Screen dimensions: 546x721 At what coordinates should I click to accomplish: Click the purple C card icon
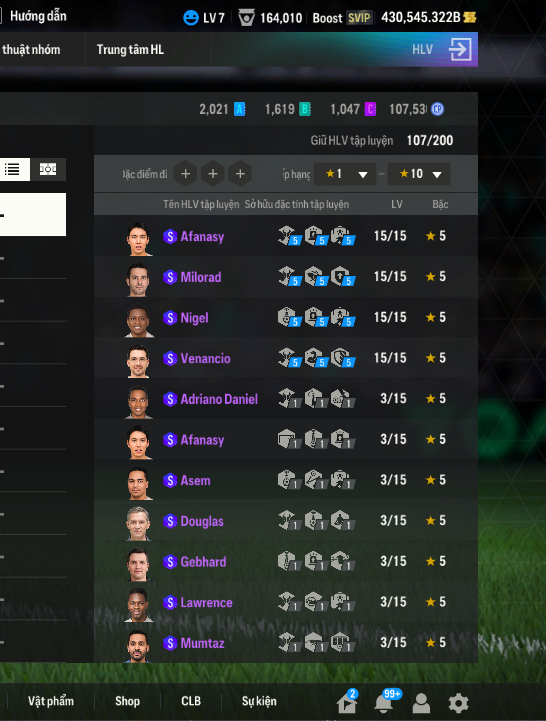370,109
